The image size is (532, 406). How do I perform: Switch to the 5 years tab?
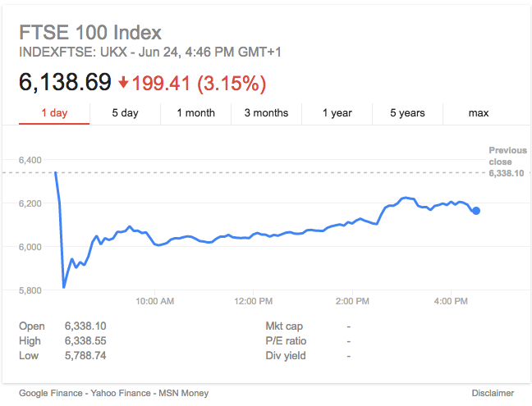pyautogui.click(x=407, y=113)
